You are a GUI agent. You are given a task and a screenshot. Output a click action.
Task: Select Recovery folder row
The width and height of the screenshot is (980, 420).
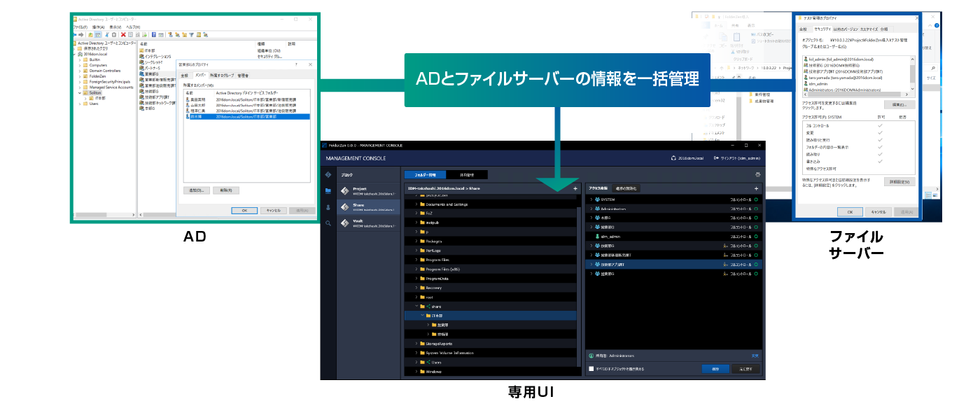491,288
